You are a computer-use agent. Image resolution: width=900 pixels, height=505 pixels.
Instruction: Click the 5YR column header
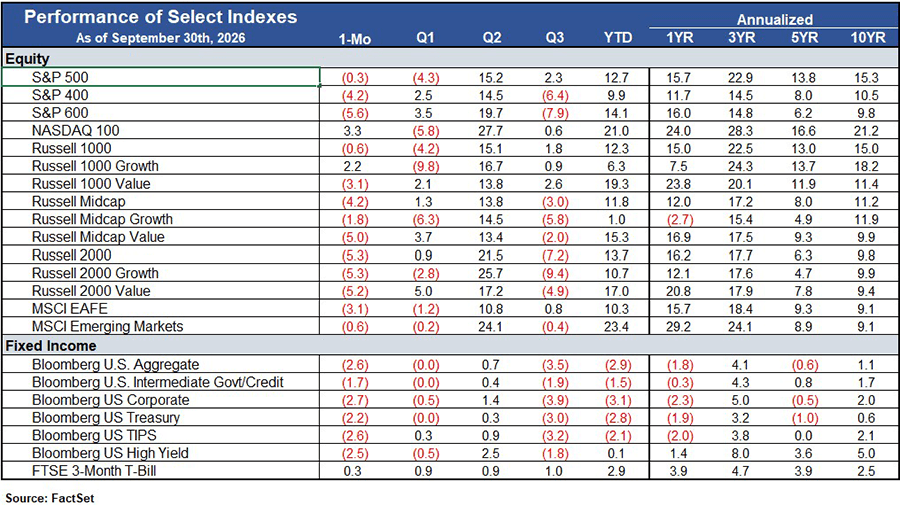804,38
